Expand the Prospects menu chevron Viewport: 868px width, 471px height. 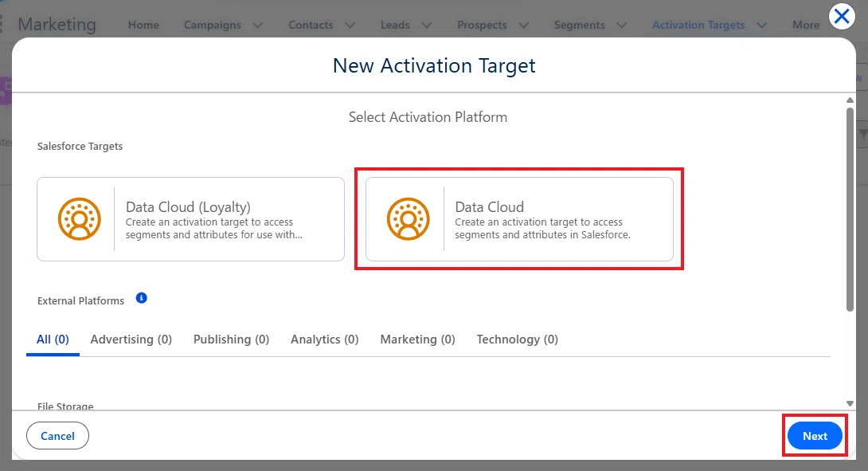pos(524,25)
